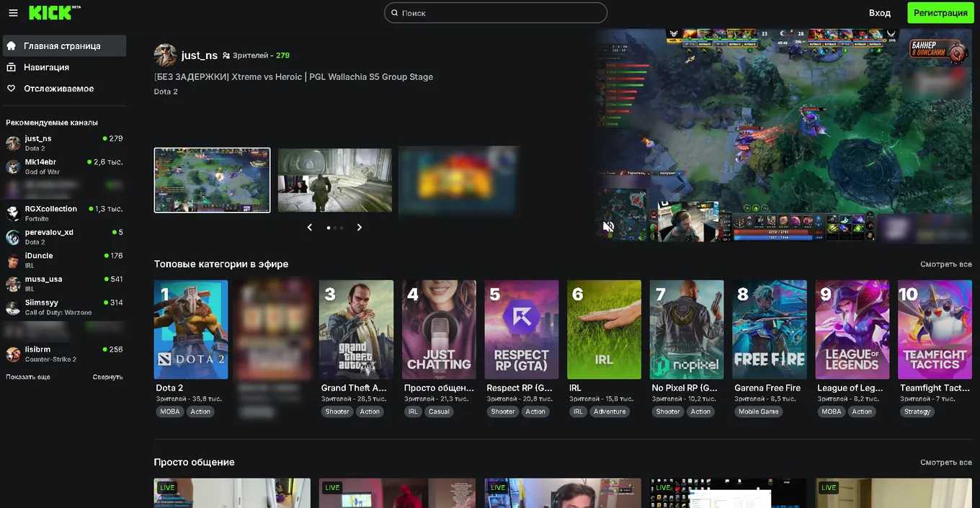The width and height of the screenshot is (980, 508).
Task: Open Siimssyy avatar in sidebar
Action: coord(13,307)
